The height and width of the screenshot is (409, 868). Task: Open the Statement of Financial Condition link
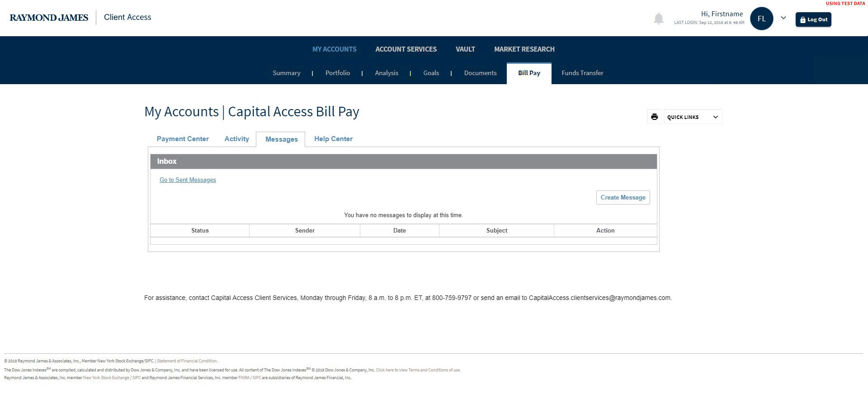click(x=187, y=361)
